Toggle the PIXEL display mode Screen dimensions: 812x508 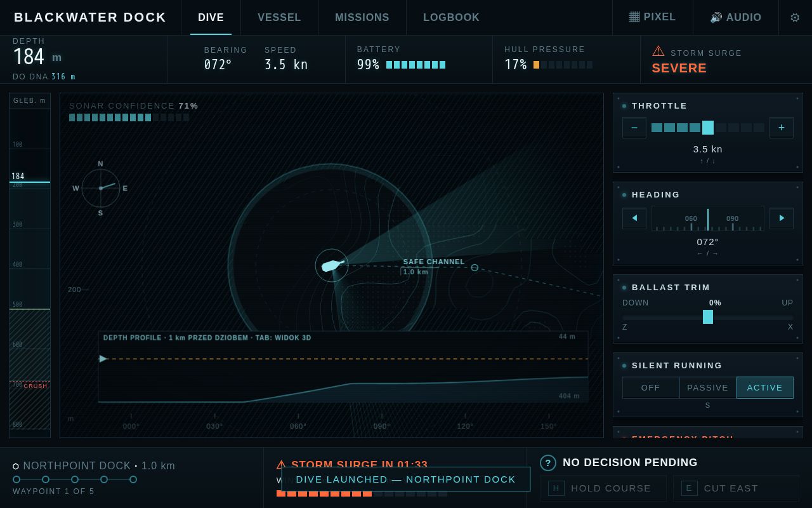[652, 17]
